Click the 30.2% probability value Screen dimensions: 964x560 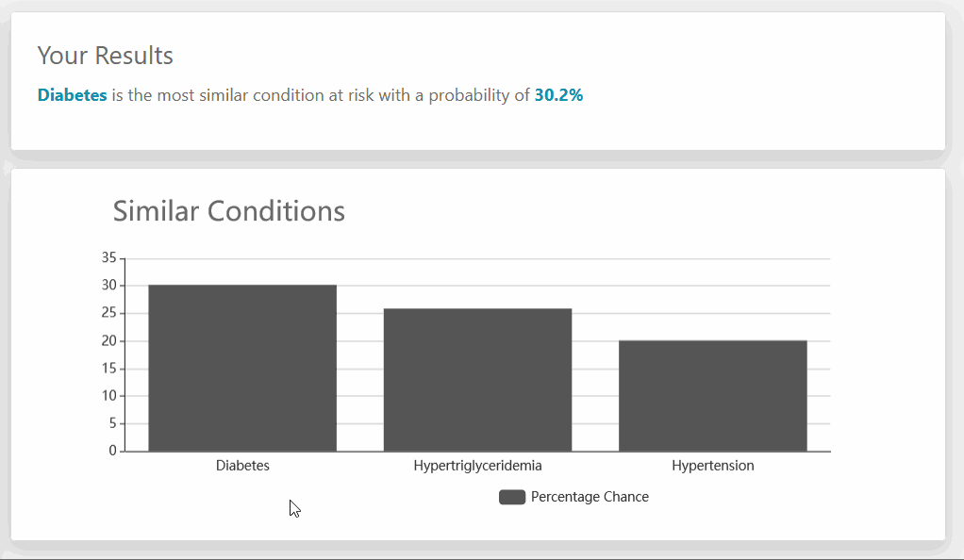point(558,95)
